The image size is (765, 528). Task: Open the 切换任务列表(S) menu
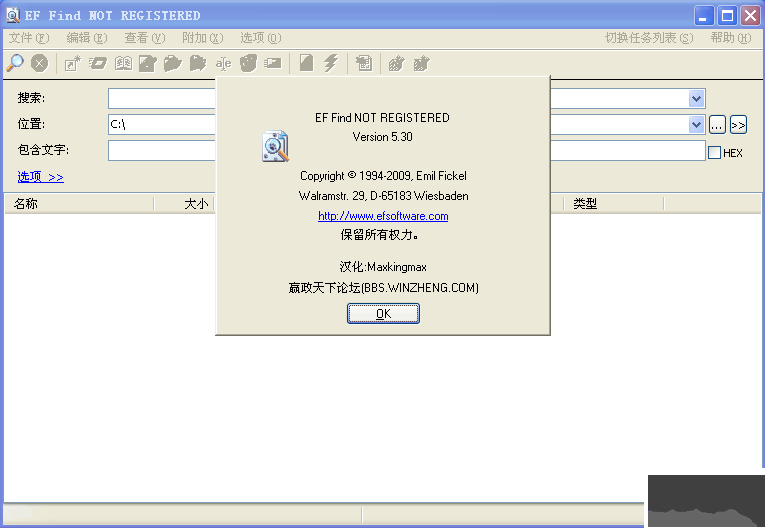(649, 38)
